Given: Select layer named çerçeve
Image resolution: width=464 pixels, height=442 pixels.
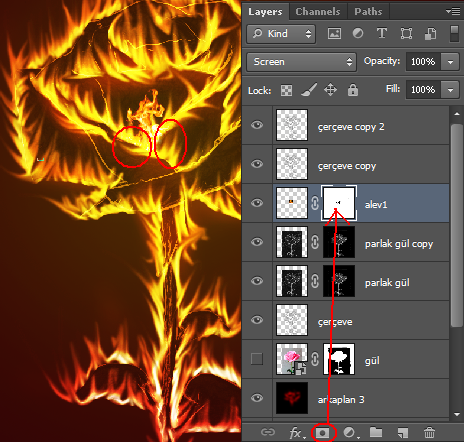Looking at the screenshot, I should click(x=335, y=322).
